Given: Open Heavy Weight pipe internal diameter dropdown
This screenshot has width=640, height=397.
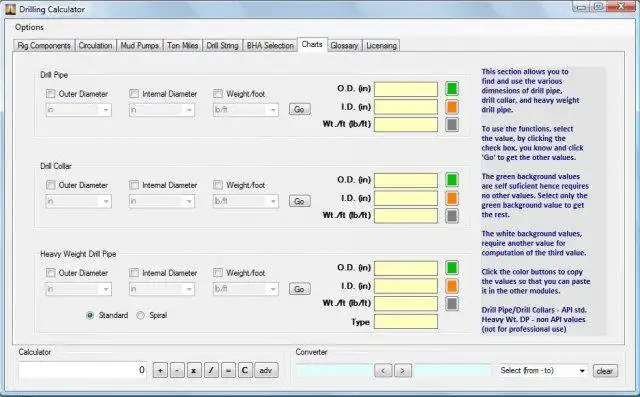Looking at the screenshot, I should [x=162, y=289].
